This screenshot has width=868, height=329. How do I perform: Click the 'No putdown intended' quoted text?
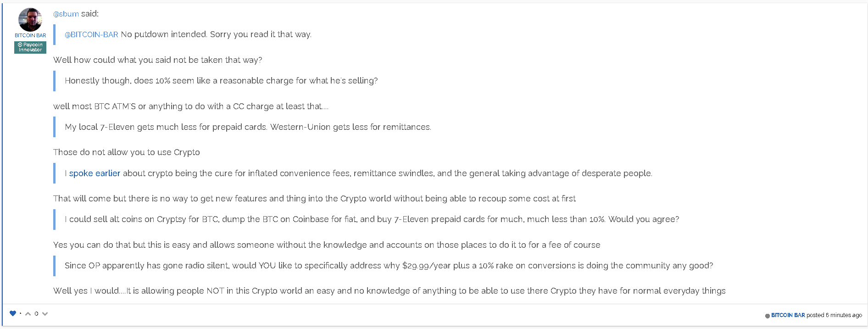[216, 34]
